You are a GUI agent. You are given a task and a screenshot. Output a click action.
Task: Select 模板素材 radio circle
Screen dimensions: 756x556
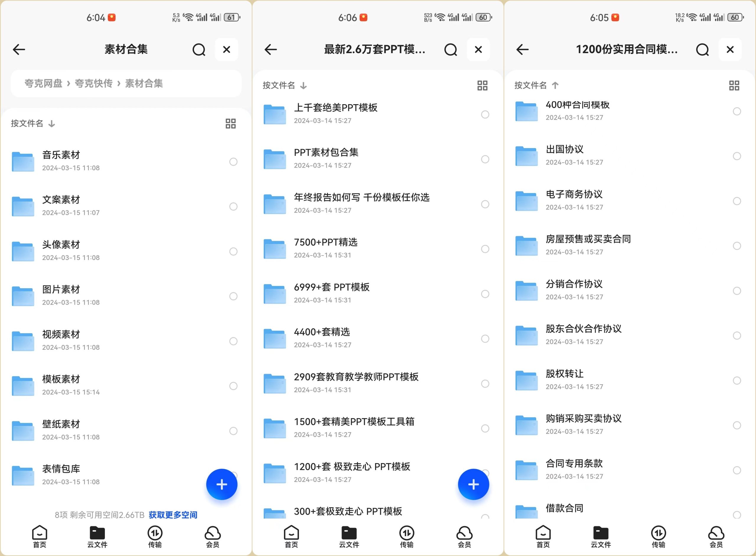click(x=233, y=386)
